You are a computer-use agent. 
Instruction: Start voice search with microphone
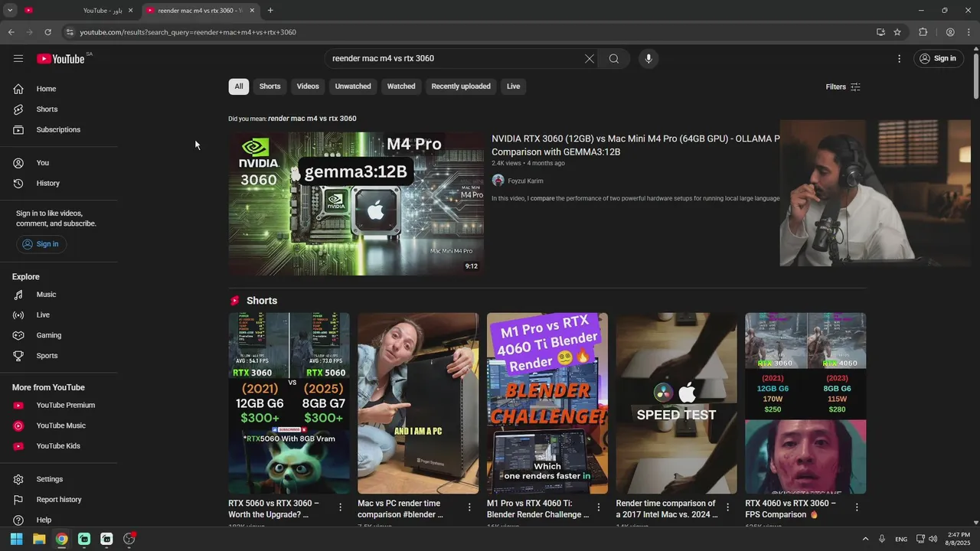pos(648,58)
